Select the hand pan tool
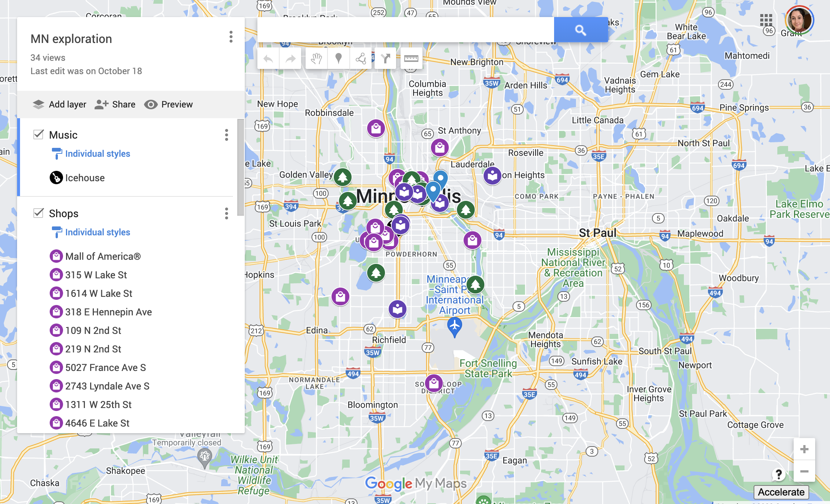 [x=316, y=59]
